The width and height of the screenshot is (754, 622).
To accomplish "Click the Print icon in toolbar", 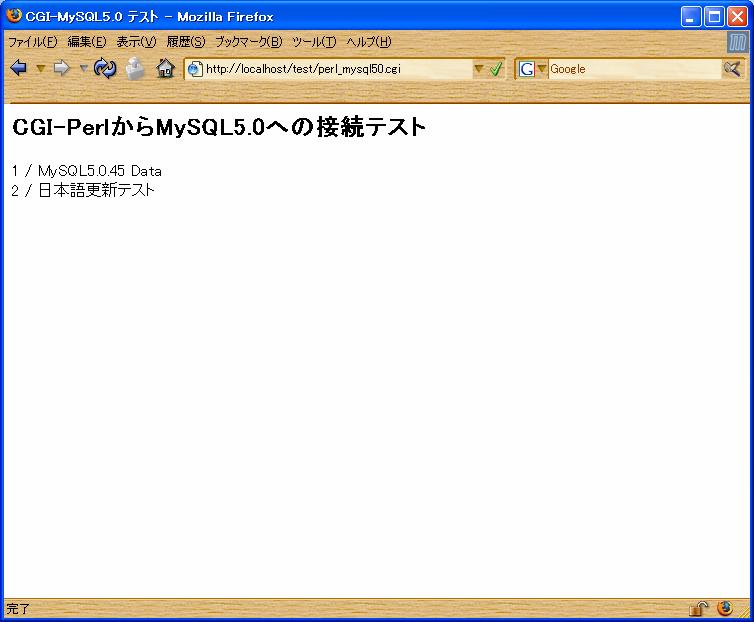I will point(135,68).
